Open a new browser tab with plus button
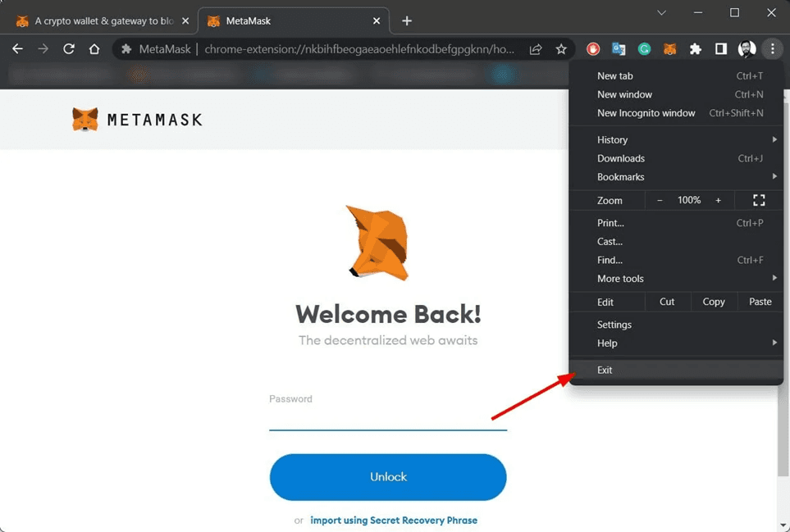 pos(407,20)
